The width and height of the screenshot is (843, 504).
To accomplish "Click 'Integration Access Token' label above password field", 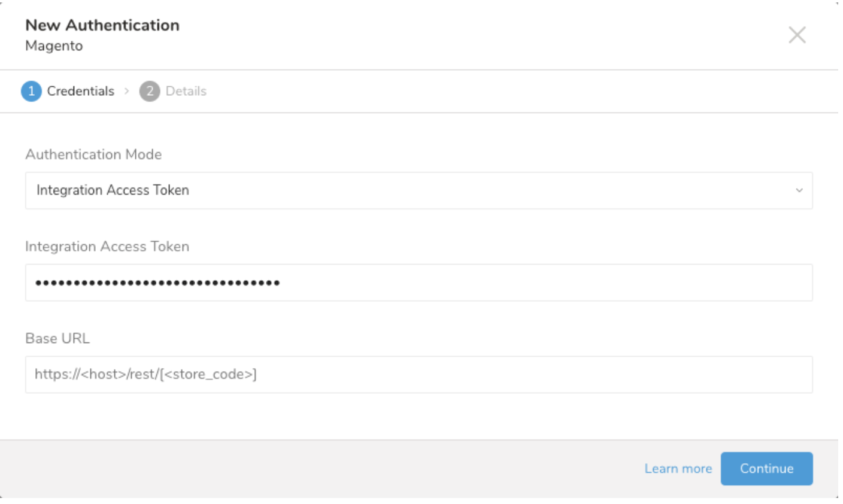I will pyautogui.click(x=107, y=247).
